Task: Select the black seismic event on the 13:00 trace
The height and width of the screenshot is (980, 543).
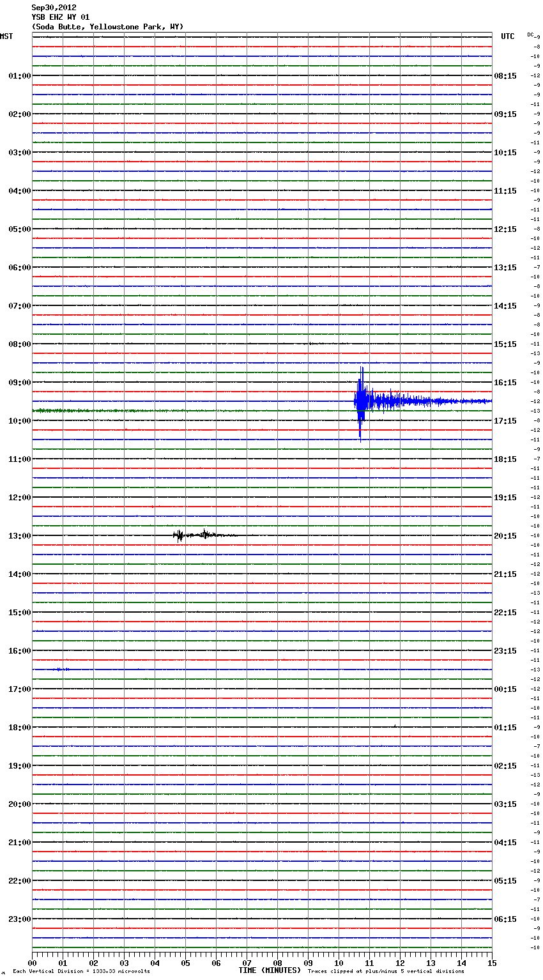Action: tap(204, 535)
